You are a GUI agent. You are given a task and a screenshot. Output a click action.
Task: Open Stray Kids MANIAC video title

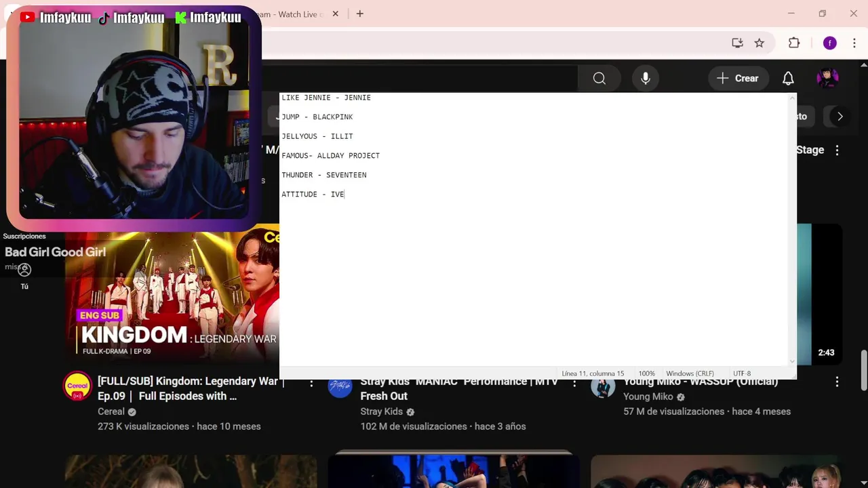pyautogui.click(x=459, y=388)
